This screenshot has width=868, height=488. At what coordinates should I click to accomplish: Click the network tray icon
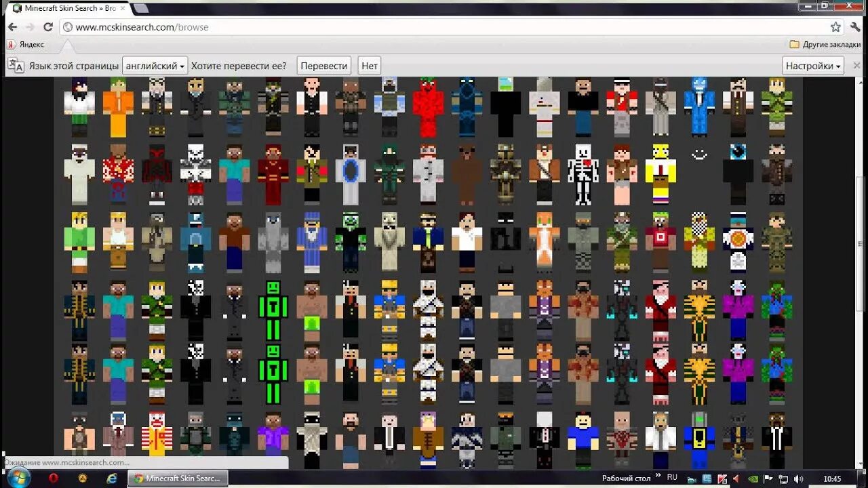point(783,479)
